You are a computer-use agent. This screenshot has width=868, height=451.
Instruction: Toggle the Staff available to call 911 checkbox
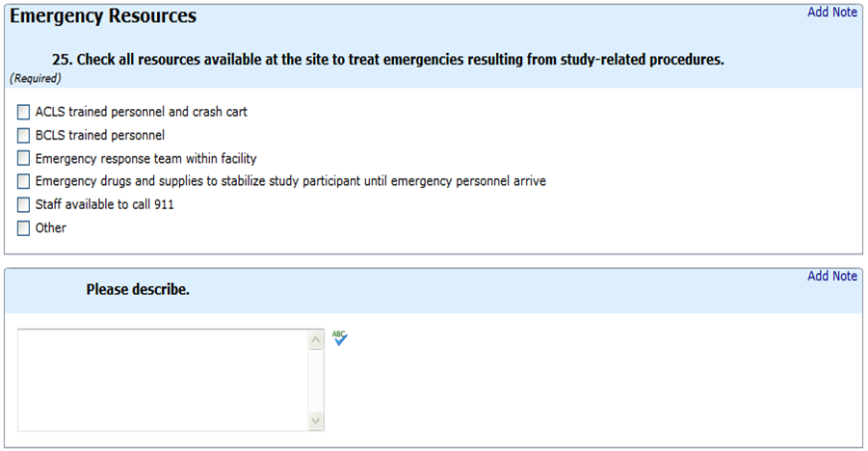pyautogui.click(x=24, y=204)
